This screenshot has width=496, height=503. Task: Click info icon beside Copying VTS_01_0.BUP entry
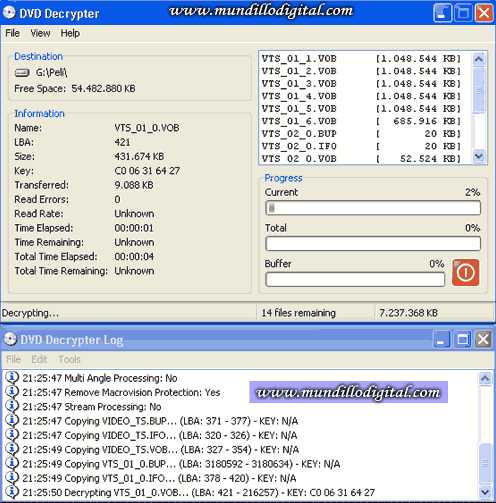[12, 464]
